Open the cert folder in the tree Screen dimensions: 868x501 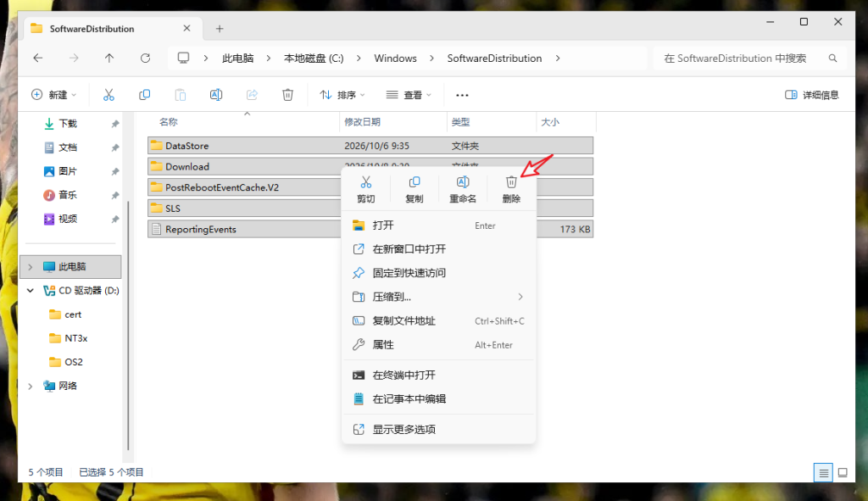[73, 315]
